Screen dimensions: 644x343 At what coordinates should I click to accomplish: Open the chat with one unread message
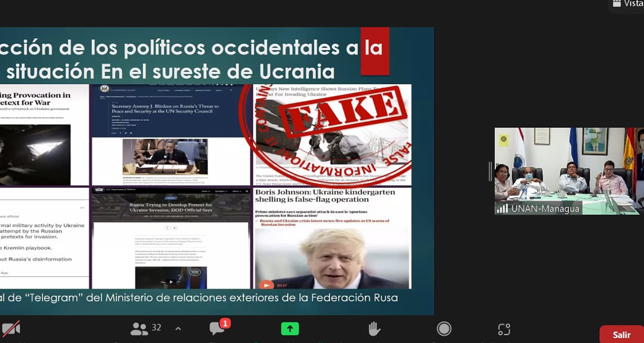[219, 328]
